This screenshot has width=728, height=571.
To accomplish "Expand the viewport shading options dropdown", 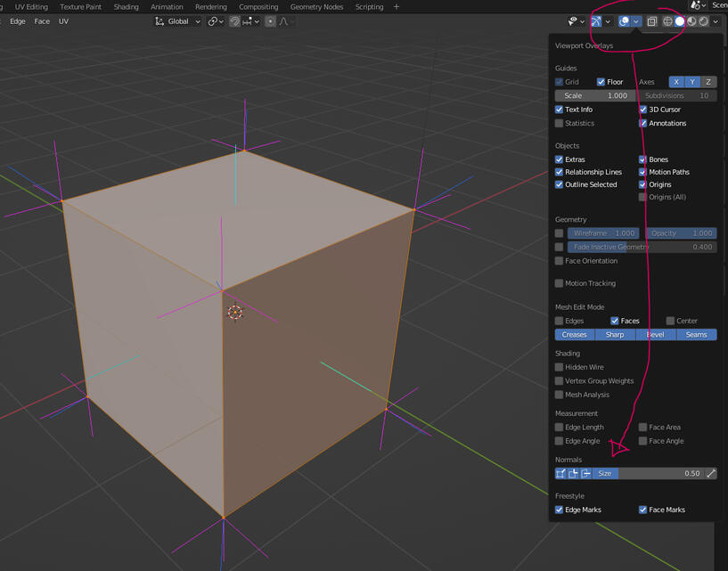I will click(x=716, y=21).
